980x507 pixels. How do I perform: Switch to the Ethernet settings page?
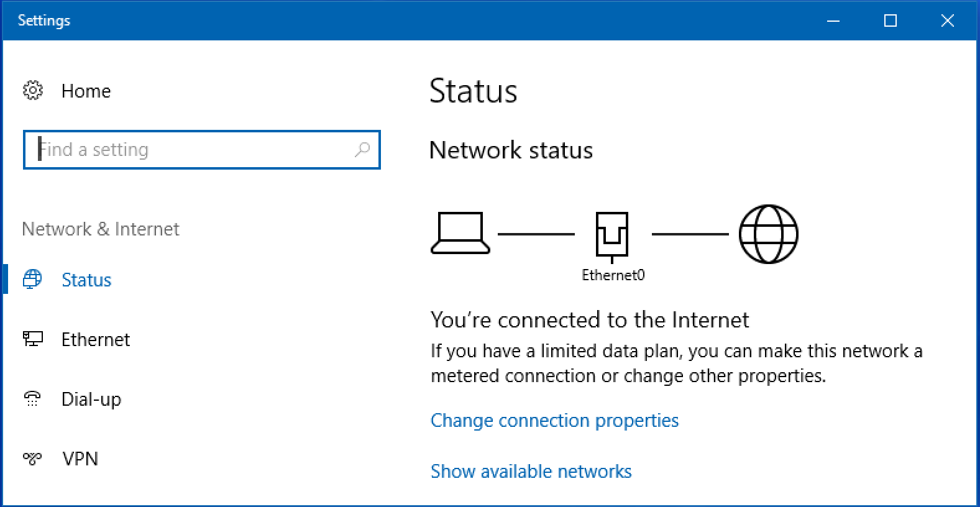pyautogui.click(x=96, y=339)
